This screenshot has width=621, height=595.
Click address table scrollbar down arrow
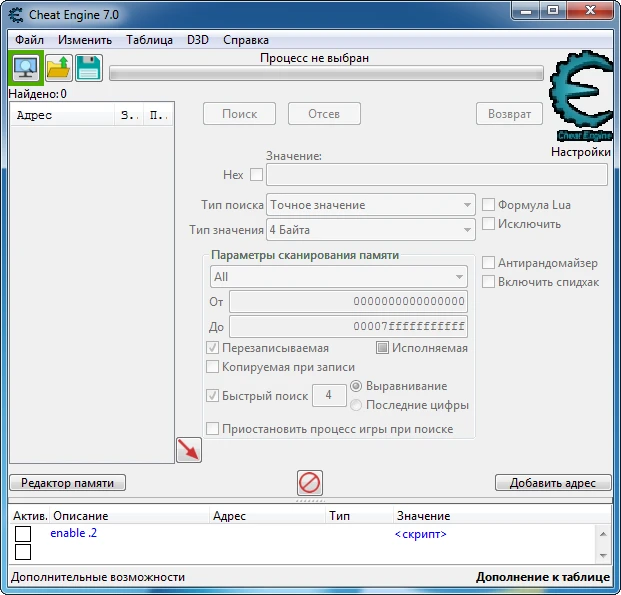point(603,555)
